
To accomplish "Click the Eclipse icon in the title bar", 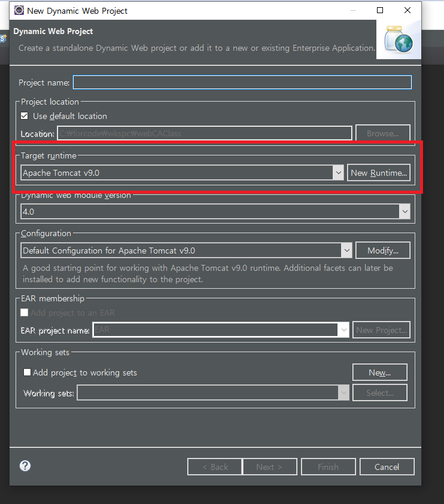I will click(19, 10).
